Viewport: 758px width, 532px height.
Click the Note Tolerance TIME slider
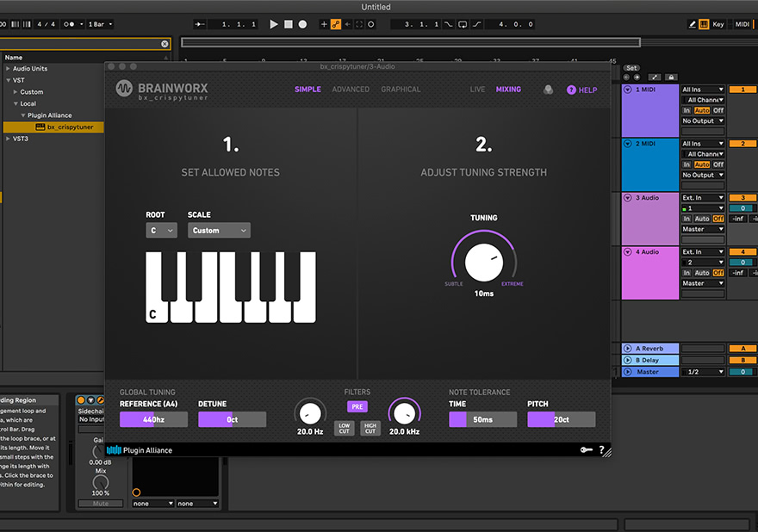482,419
